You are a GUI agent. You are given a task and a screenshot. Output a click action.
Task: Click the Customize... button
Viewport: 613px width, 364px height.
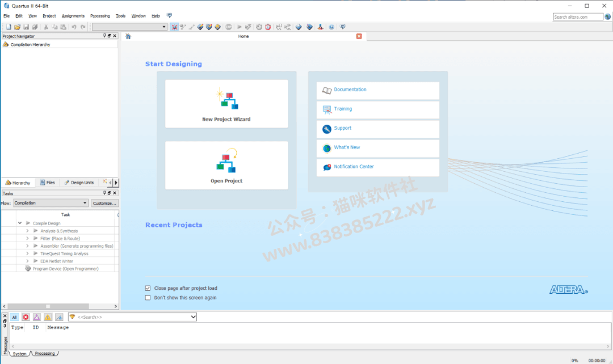[x=104, y=203]
